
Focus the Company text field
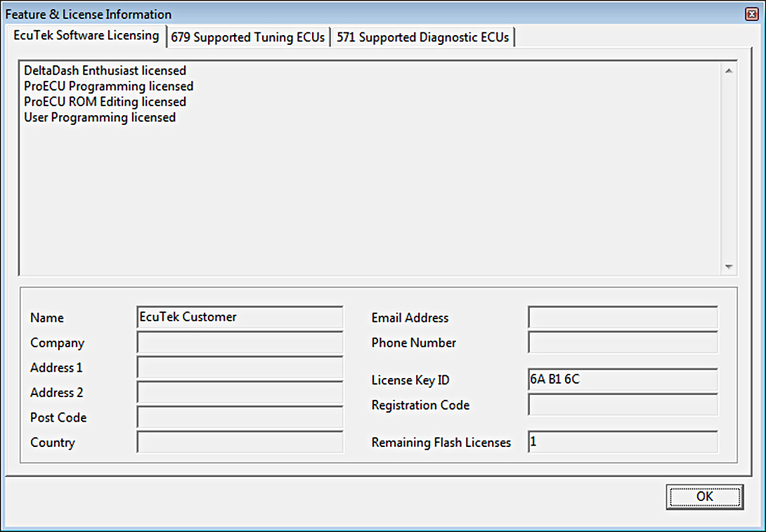point(240,343)
